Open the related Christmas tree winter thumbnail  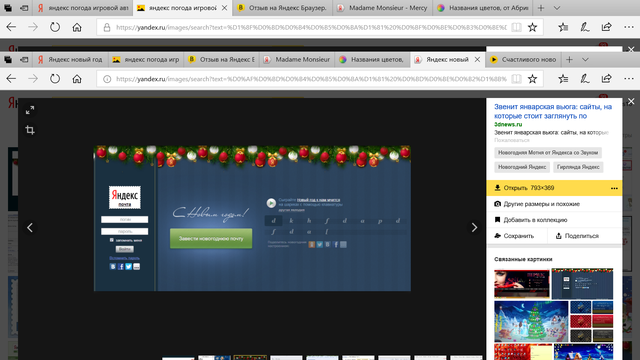point(531,321)
